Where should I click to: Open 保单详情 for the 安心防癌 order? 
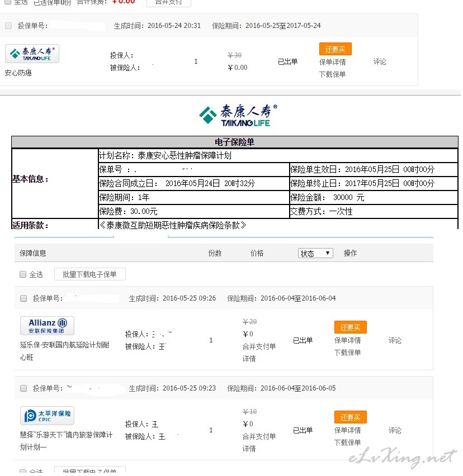(x=332, y=62)
